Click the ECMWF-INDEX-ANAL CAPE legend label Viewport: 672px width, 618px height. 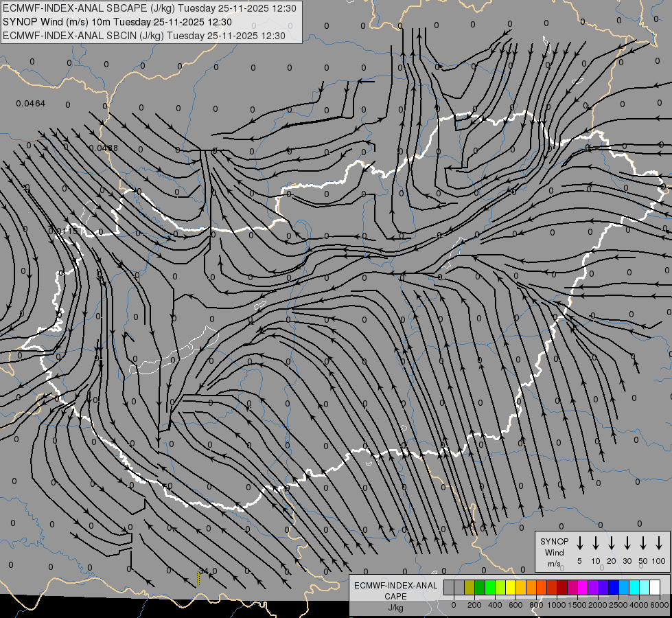coord(395,591)
